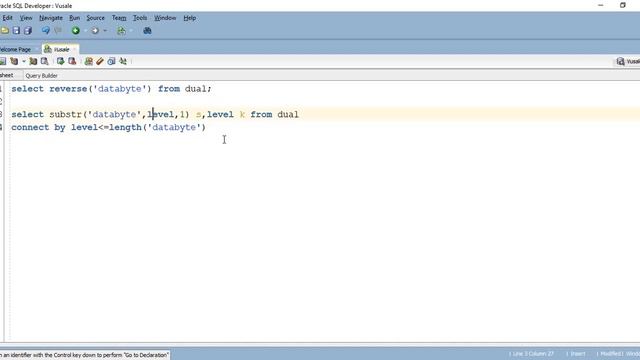Click 'connect' in the last line

(30, 127)
